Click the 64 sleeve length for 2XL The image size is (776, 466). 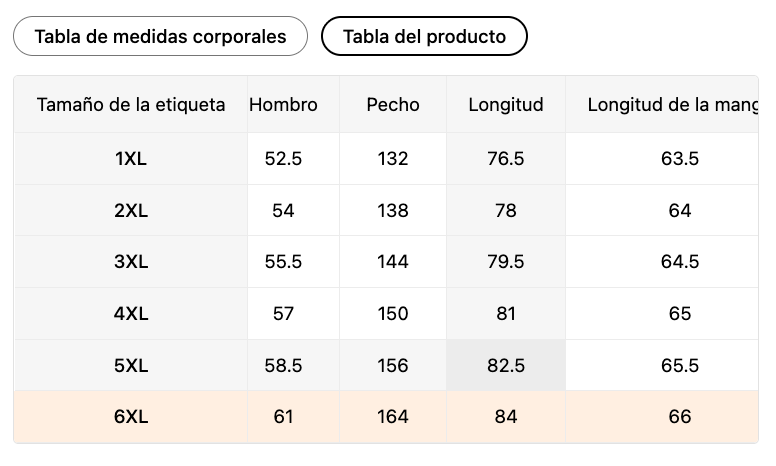click(x=680, y=210)
